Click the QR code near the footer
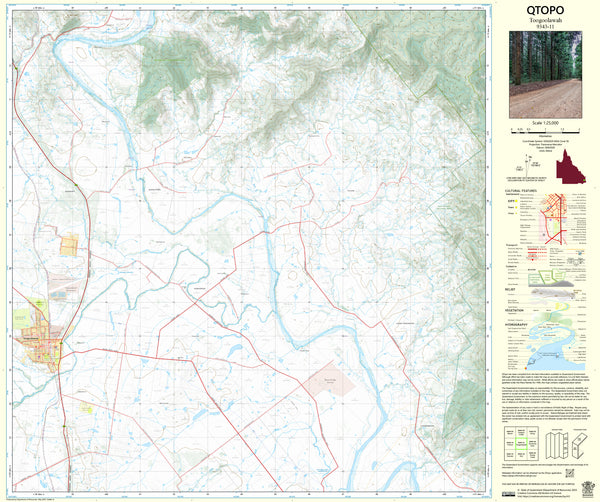The height and width of the screenshot is (502, 600). [570, 473]
